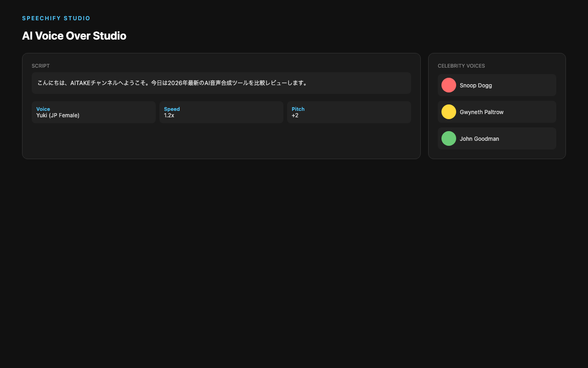Select the John Goodman celebrity voice
This screenshot has height=368, width=588.
497,138
